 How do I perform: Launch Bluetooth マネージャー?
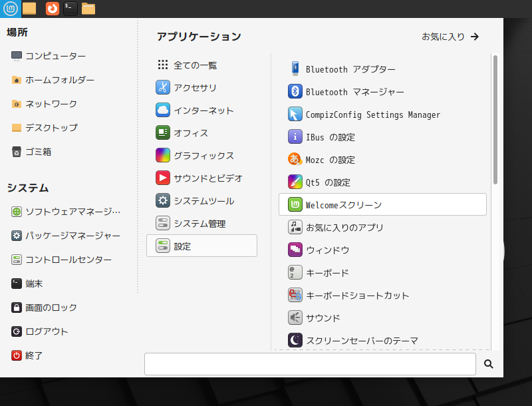coord(382,92)
